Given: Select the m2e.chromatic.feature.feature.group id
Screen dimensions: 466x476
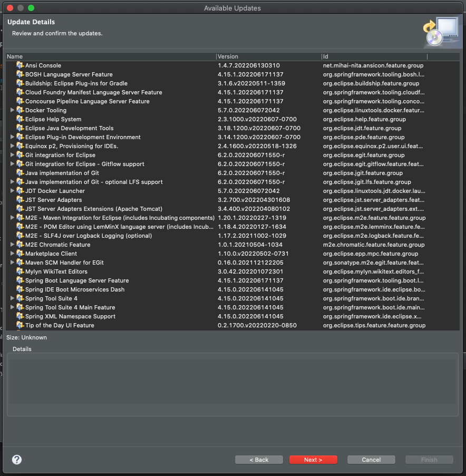Looking at the screenshot, I should coord(374,245).
